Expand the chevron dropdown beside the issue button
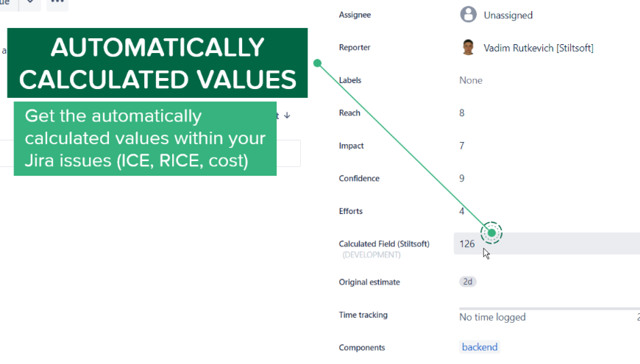 [x=30, y=3]
